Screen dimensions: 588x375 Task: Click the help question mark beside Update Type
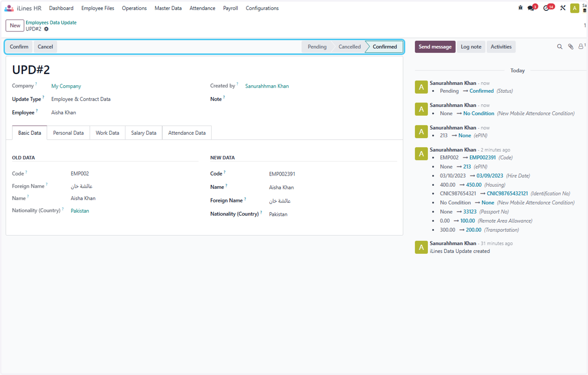point(43,98)
